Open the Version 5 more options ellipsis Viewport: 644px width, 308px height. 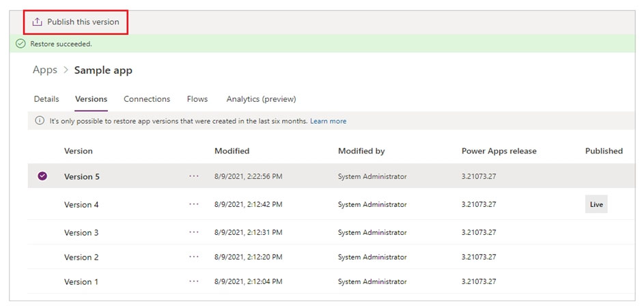(194, 176)
